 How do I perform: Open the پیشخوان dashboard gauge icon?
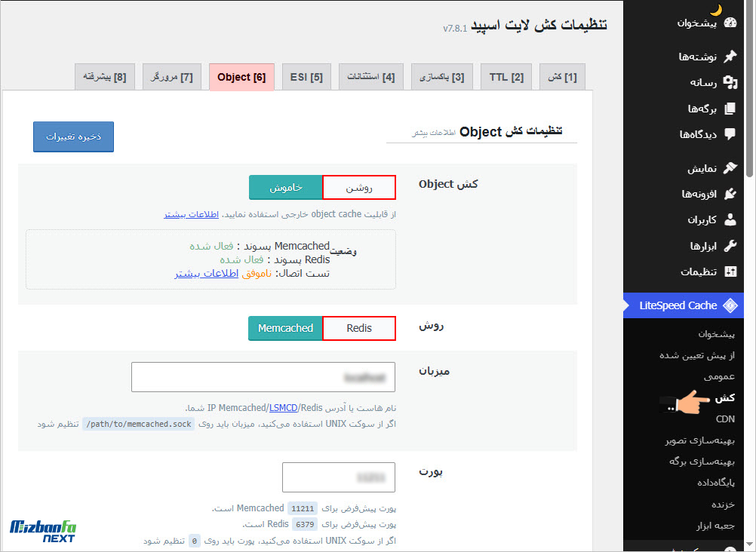(x=730, y=23)
